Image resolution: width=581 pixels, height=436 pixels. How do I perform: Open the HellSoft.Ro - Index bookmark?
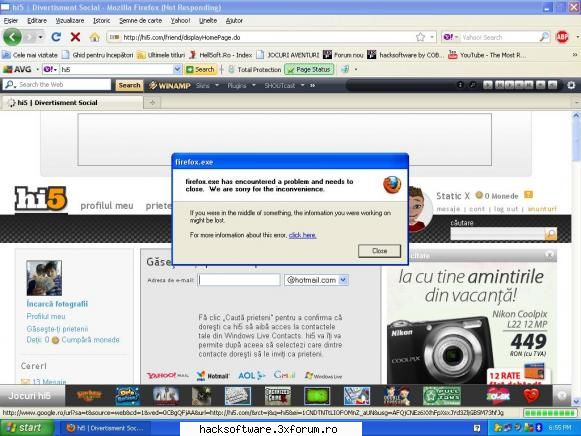[221, 55]
